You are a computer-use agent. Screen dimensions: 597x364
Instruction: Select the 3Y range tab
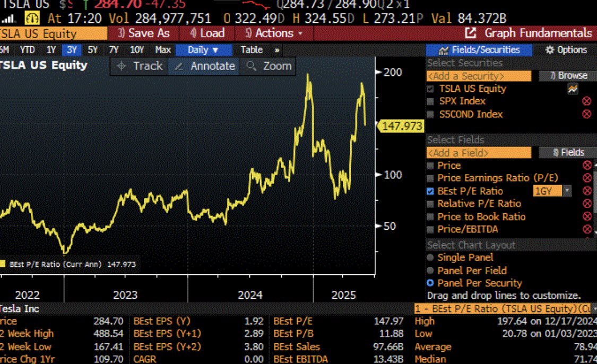click(72, 50)
